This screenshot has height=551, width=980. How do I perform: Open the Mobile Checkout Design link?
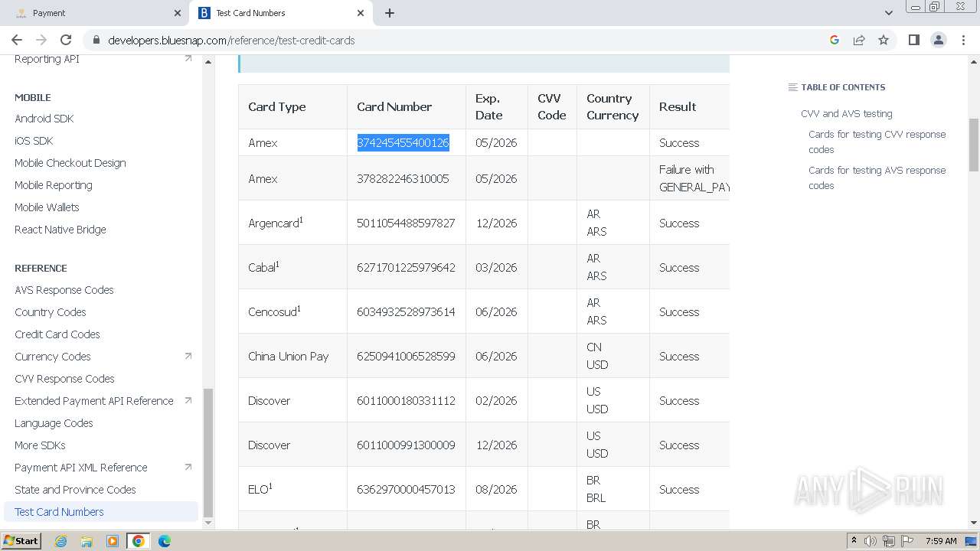pyautogui.click(x=70, y=163)
